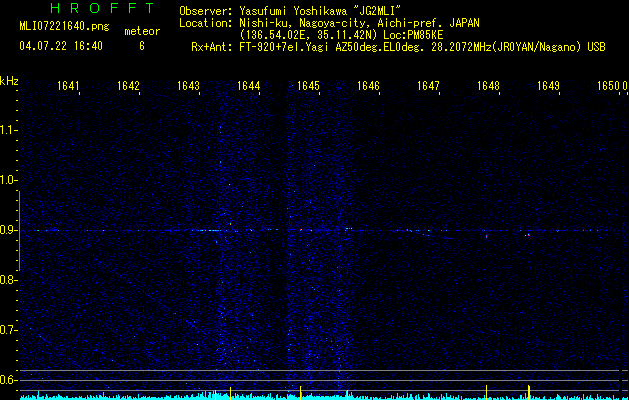This screenshot has width=629, height=400.
Task: Click the 0.6 frequency axis label
Action: pos(8,380)
